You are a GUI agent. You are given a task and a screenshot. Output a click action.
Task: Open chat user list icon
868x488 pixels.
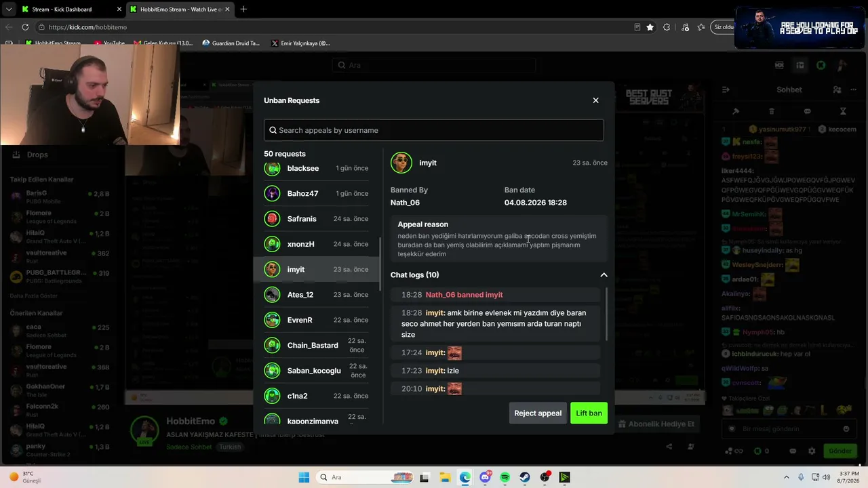click(x=837, y=89)
